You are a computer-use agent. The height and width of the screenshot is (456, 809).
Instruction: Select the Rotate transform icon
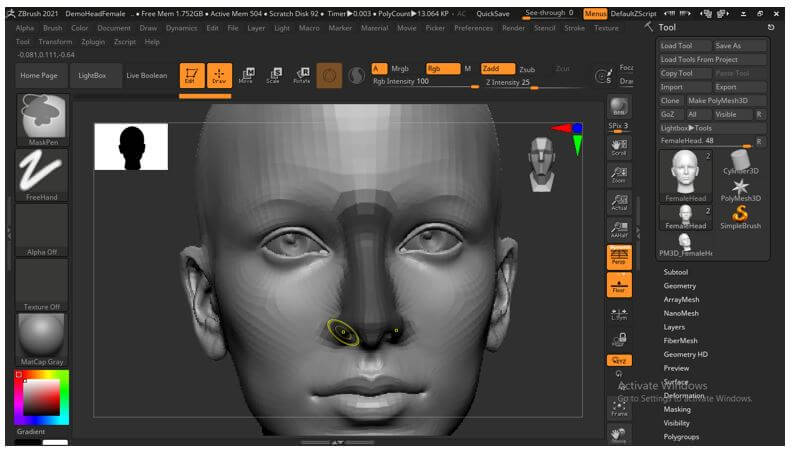click(x=300, y=75)
